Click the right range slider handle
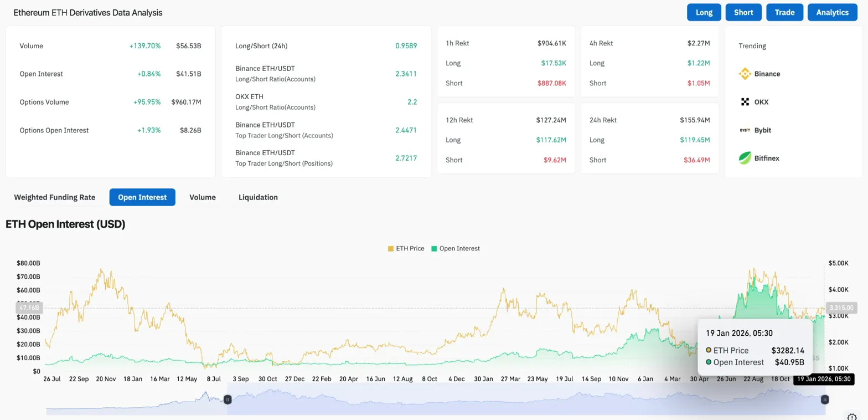868x420 pixels. (x=824, y=399)
